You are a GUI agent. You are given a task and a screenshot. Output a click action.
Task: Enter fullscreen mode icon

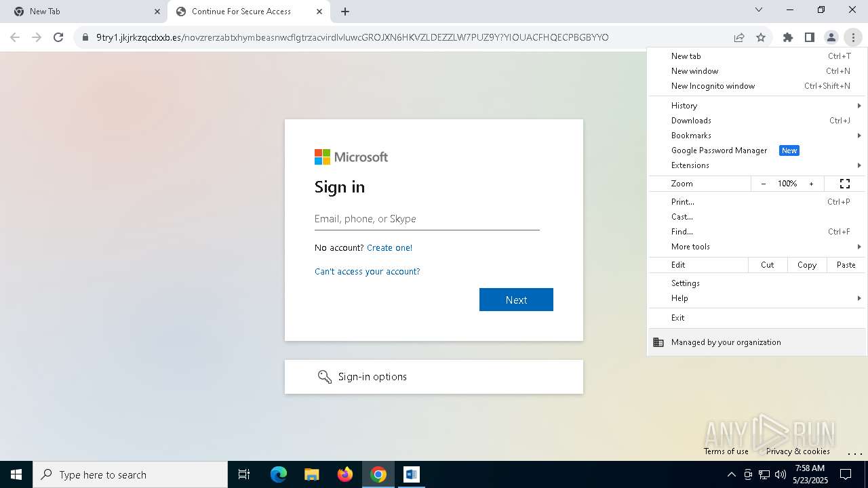[845, 184]
